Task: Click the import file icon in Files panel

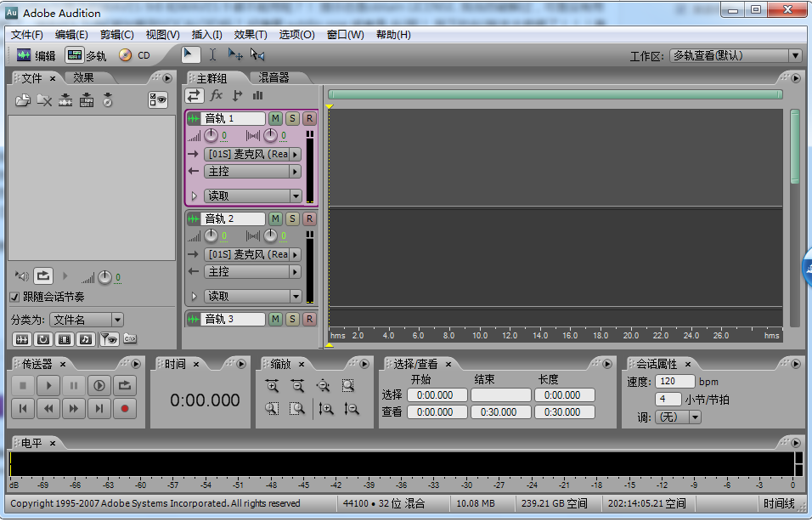Action: pyautogui.click(x=23, y=100)
